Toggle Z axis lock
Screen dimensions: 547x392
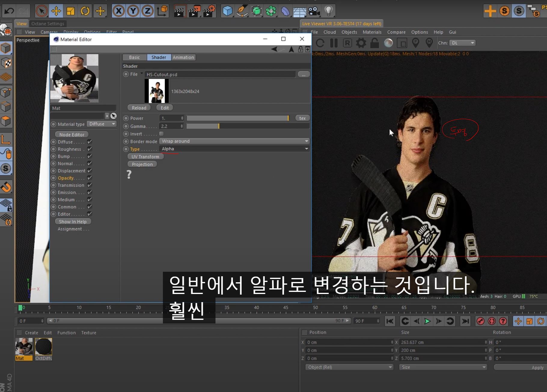[148, 11]
